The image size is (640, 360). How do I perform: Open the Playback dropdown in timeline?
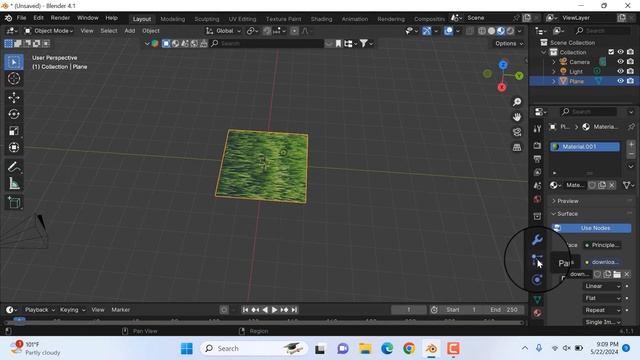(40, 310)
